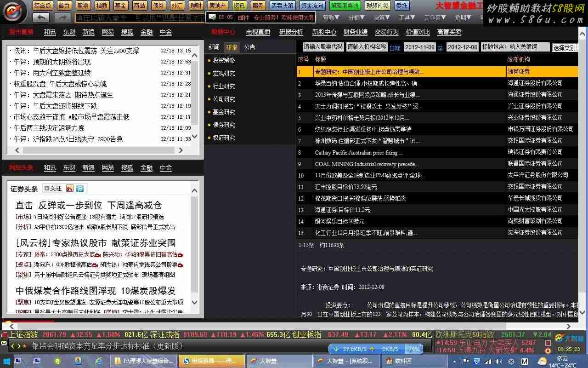The image size is (588, 368).
Task: Click the 策略股票池 green button
Action: click(345, 6)
